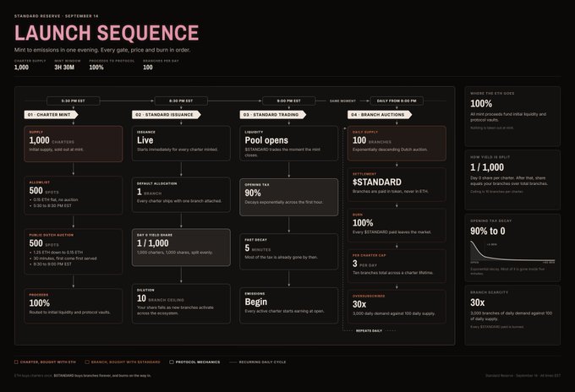Click the Fast Decay '5 minutes' card

coord(289,251)
